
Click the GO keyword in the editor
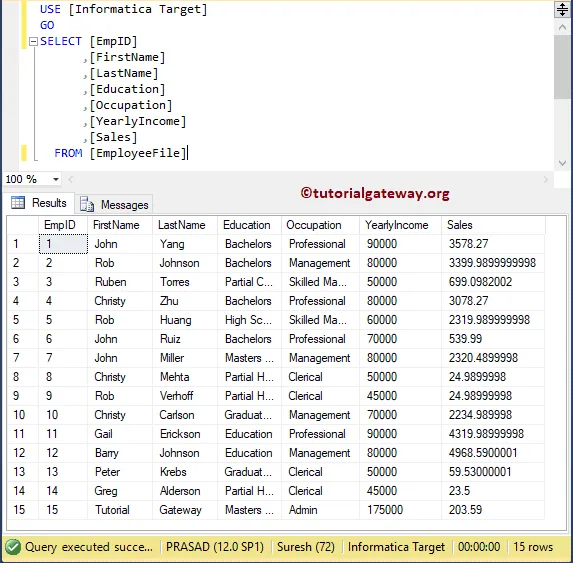[47, 25]
